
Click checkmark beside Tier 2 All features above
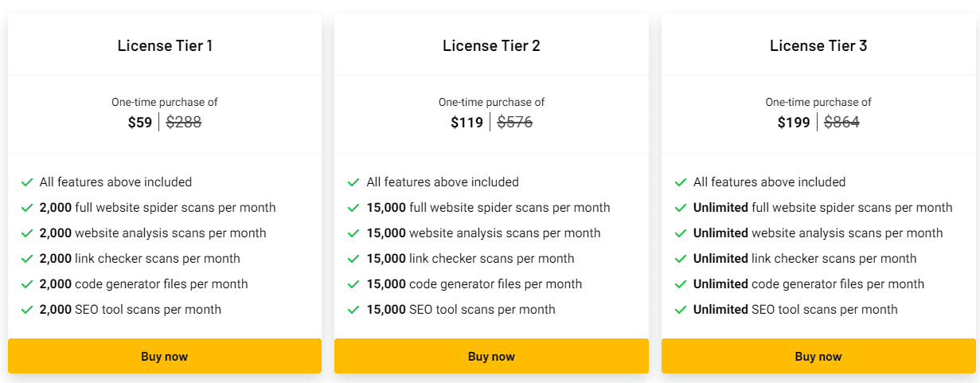click(353, 182)
